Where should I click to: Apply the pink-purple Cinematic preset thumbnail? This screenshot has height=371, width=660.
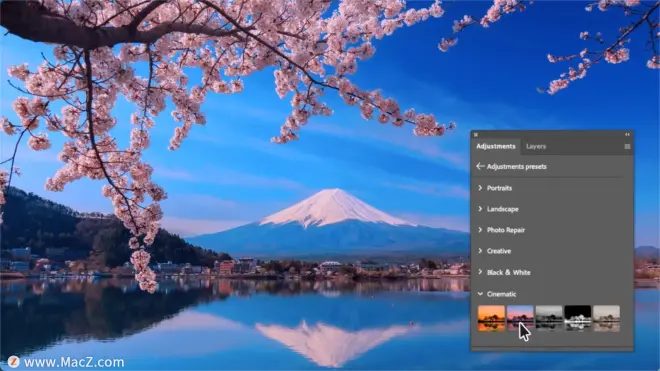pyautogui.click(x=520, y=318)
